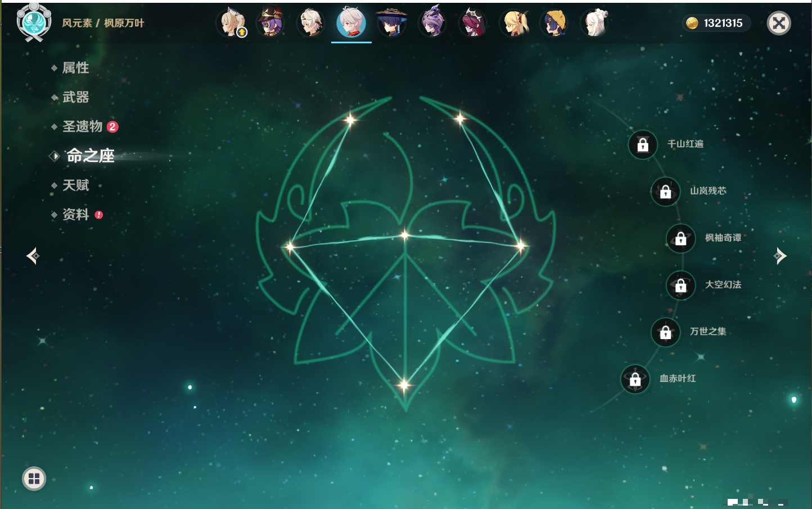The height and width of the screenshot is (509, 812).
Task: Open the 武器 weapon page
Action: [75, 97]
